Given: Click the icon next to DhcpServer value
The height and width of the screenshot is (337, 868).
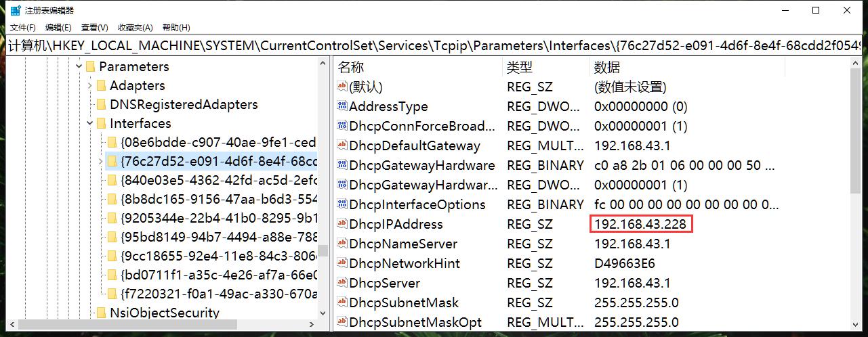Looking at the screenshot, I should [x=342, y=283].
